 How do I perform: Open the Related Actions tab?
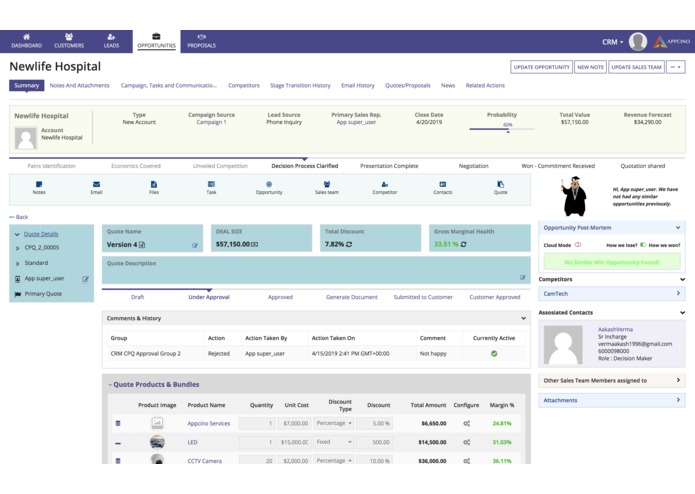tap(485, 86)
